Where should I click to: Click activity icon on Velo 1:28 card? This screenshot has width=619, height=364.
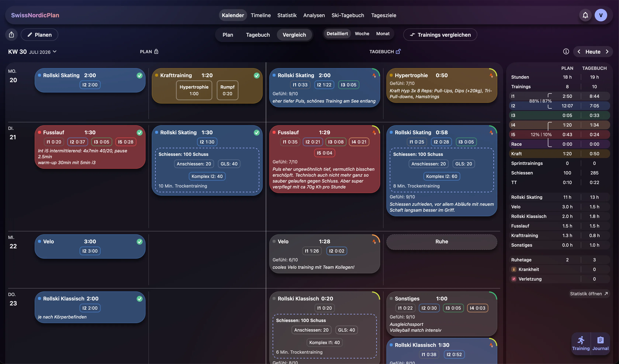coord(374,242)
